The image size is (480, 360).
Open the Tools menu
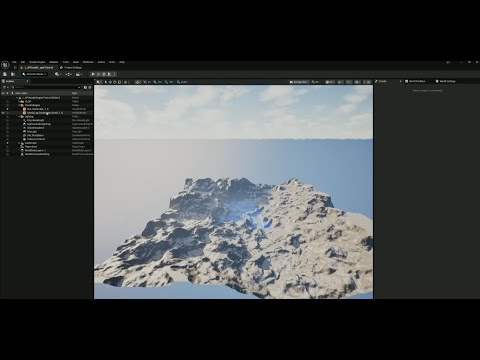[x=66, y=62]
